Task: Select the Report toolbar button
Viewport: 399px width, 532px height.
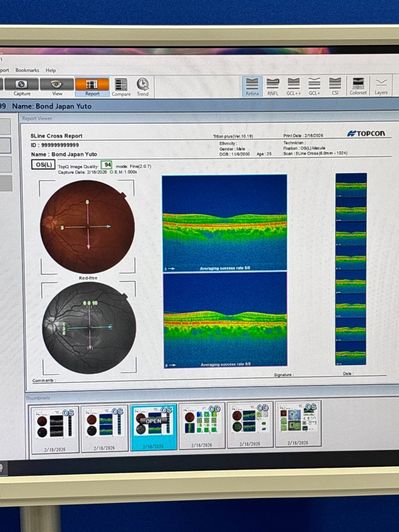Action: tap(92, 87)
